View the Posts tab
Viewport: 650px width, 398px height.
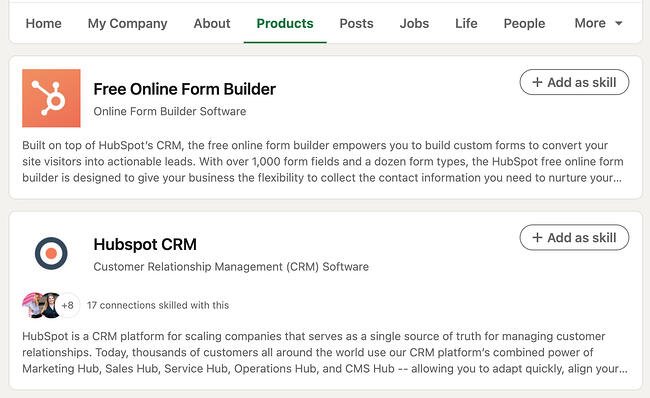click(x=357, y=23)
